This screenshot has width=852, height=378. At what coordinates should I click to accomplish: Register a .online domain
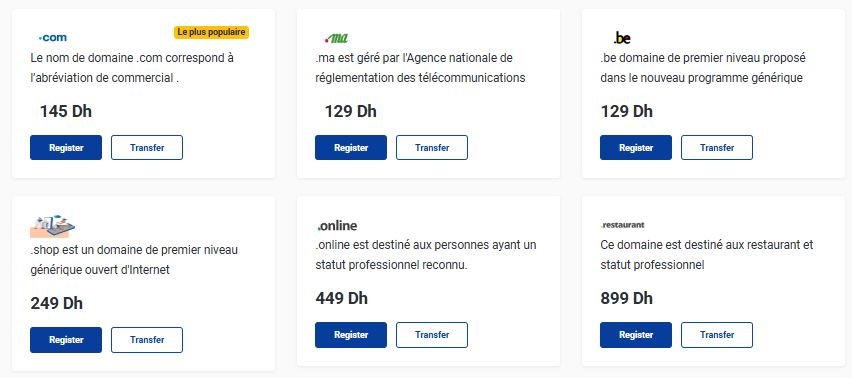point(351,335)
